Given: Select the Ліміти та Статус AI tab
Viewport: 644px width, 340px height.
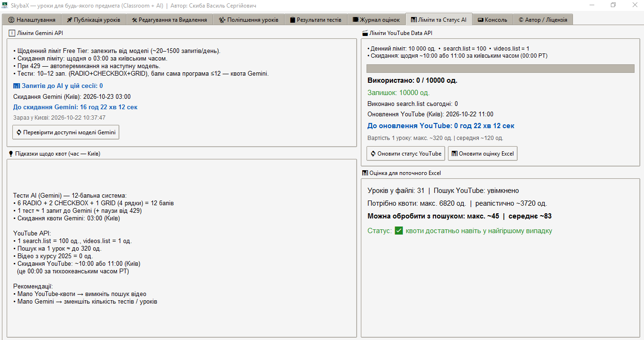Looking at the screenshot, I should coord(438,19).
